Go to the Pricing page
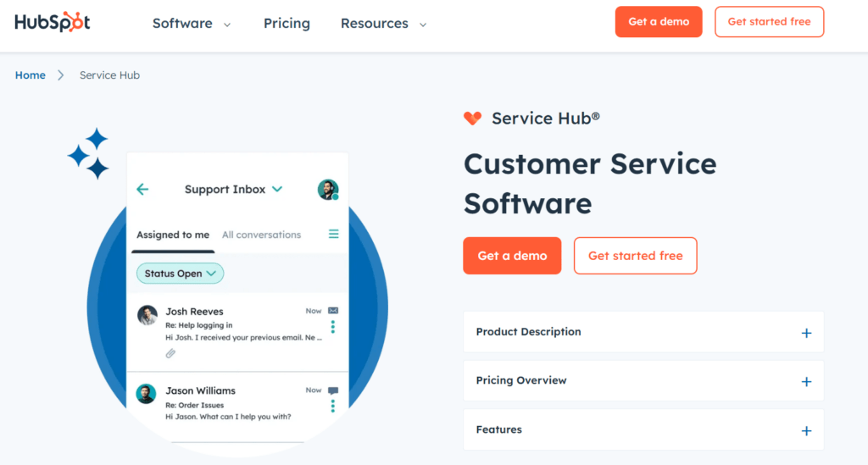Screen dimensions: 868x465 (x=287, y=23)
